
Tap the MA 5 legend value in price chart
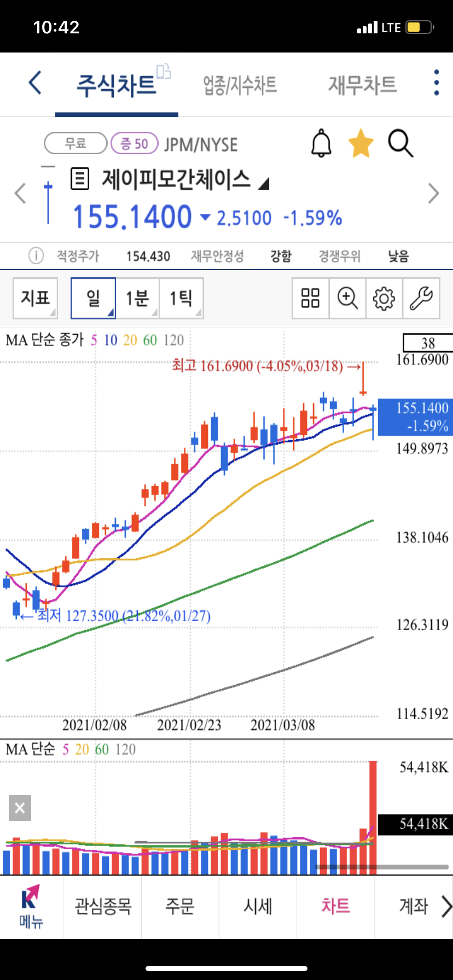point(94,340)
